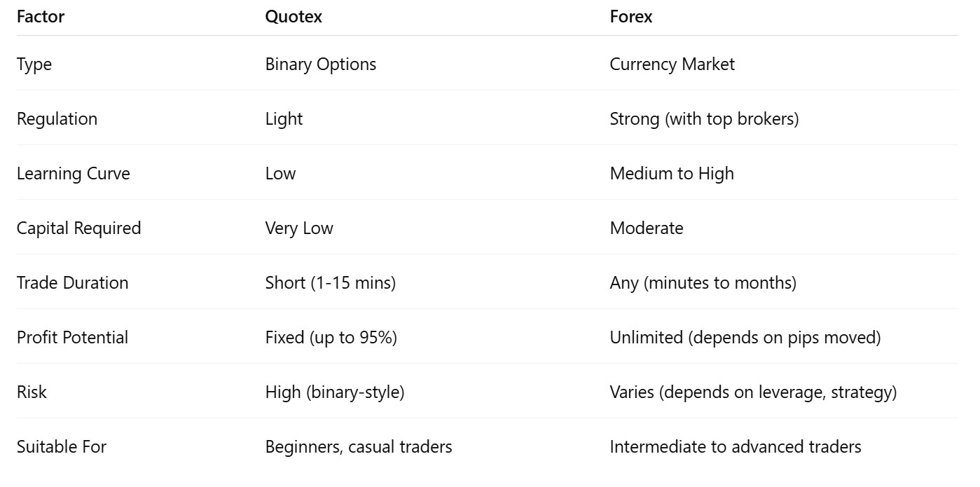Click the Medium to High cell
This screenshot has height=487, width=980.
(x=672, y=174)
